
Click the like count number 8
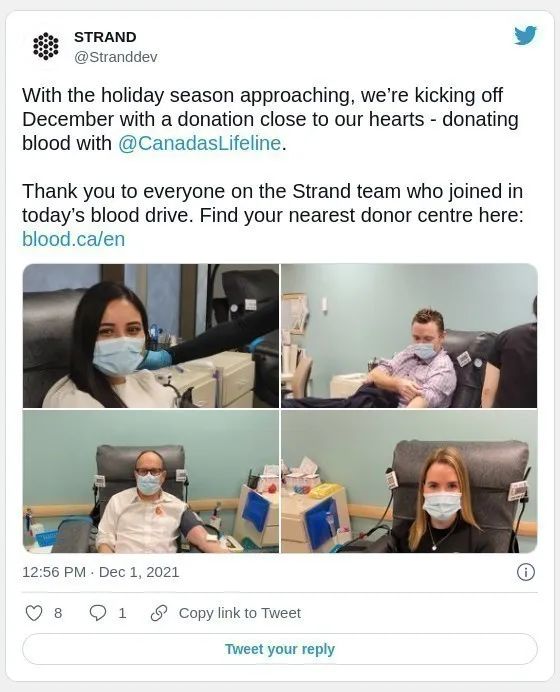tap(58, 613)
